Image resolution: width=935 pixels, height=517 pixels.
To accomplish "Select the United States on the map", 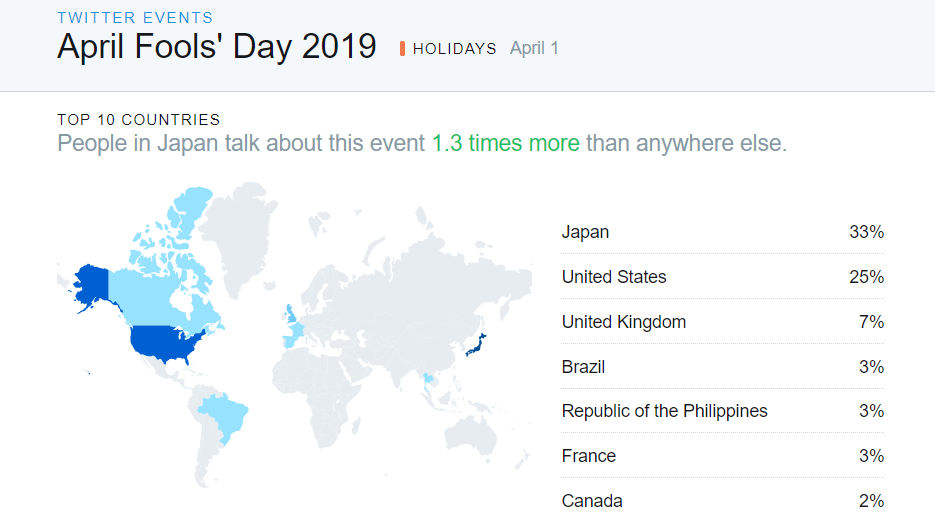I will click(168, 343).
